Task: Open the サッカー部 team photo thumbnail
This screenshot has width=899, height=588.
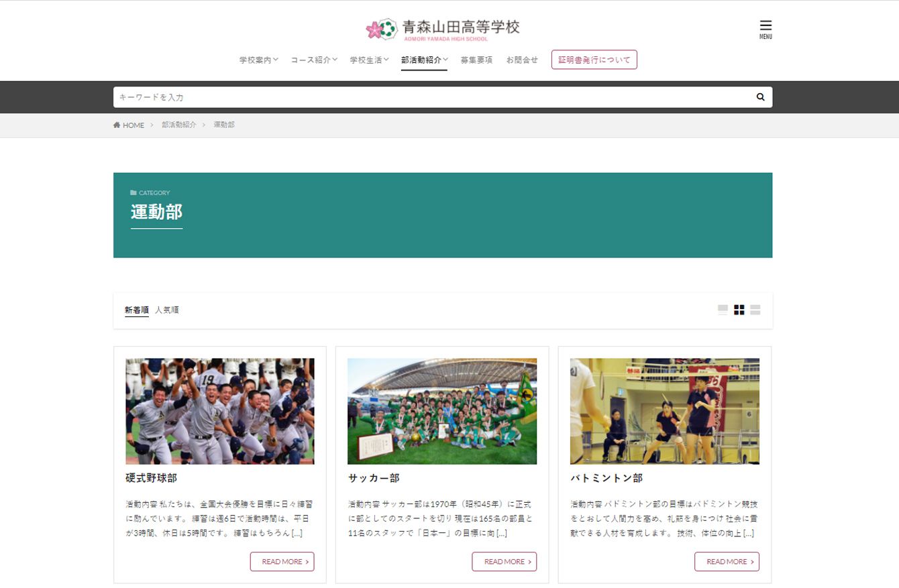Action: pos(442,411)
